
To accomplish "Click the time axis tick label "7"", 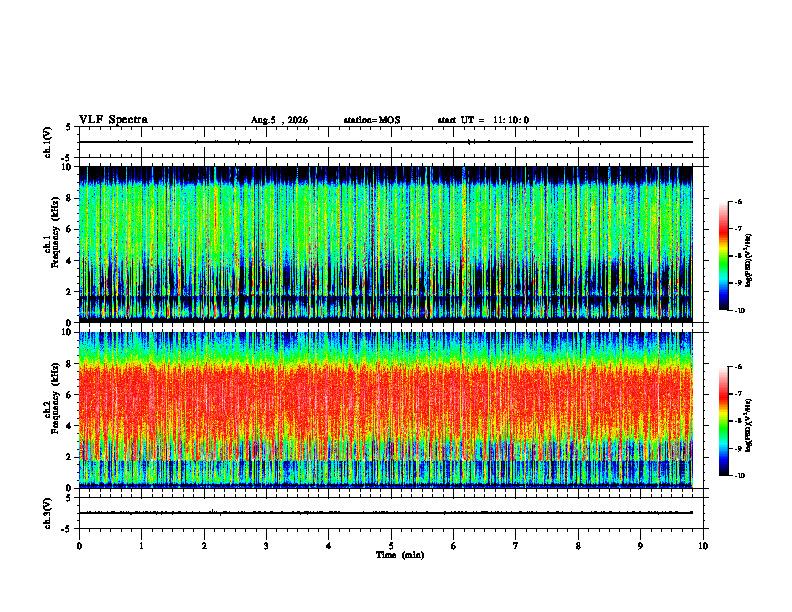I will [x=516, y=546].
